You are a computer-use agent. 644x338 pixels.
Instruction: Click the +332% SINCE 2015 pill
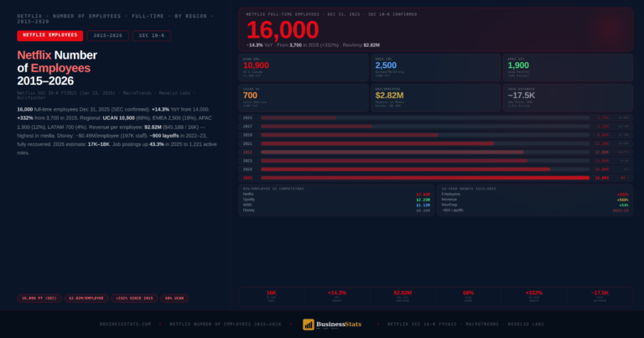(x=134, y=299)
